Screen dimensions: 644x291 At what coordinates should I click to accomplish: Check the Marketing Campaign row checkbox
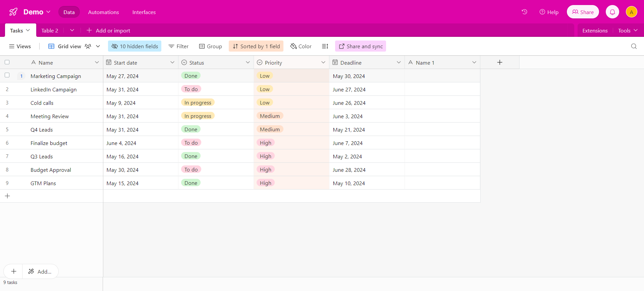point(7,75)
